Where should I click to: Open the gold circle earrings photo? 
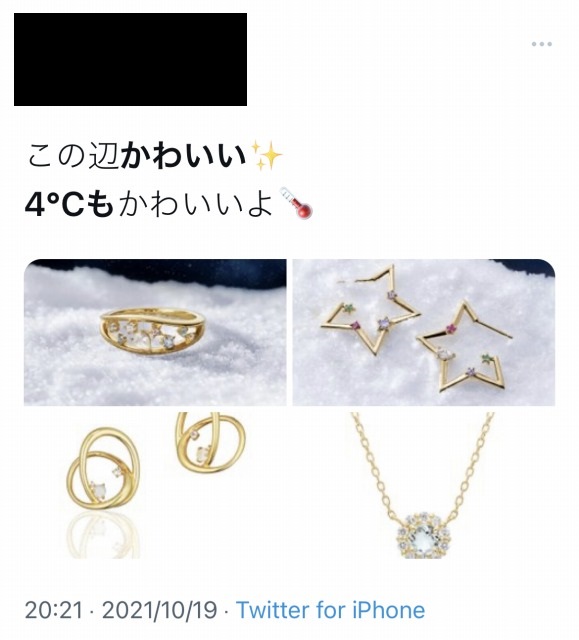click(155, 485)
